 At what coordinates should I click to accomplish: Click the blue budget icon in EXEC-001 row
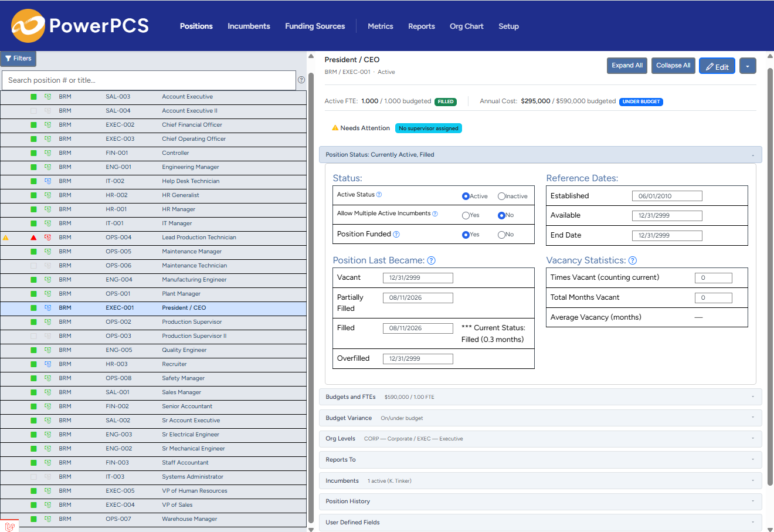(x=47, y=308)
